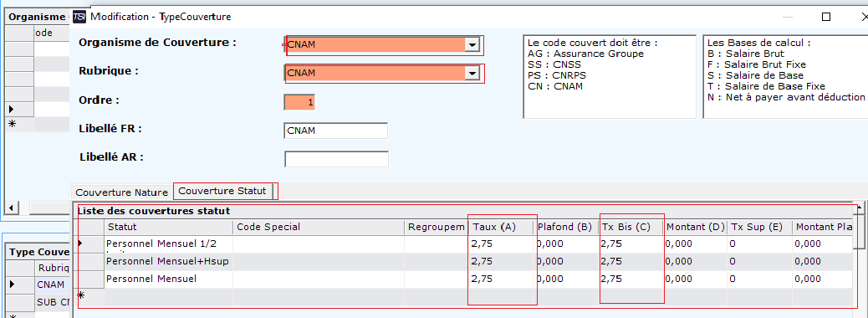868x318 pixels.
Task: Click the TSI application icon in title bar
Action: click(x=79, y=17)
